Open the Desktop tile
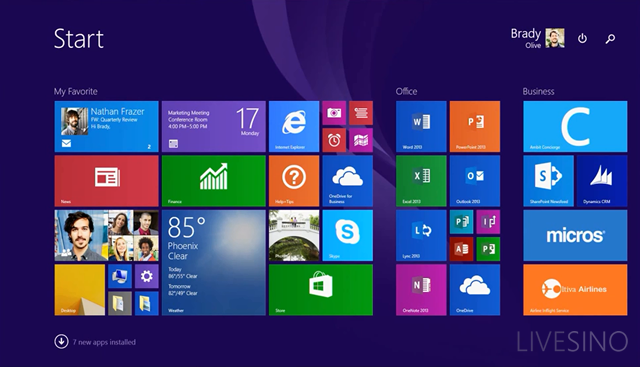Image resolution: width=640 pixels, height=367 pixels. tap(80, 290)
